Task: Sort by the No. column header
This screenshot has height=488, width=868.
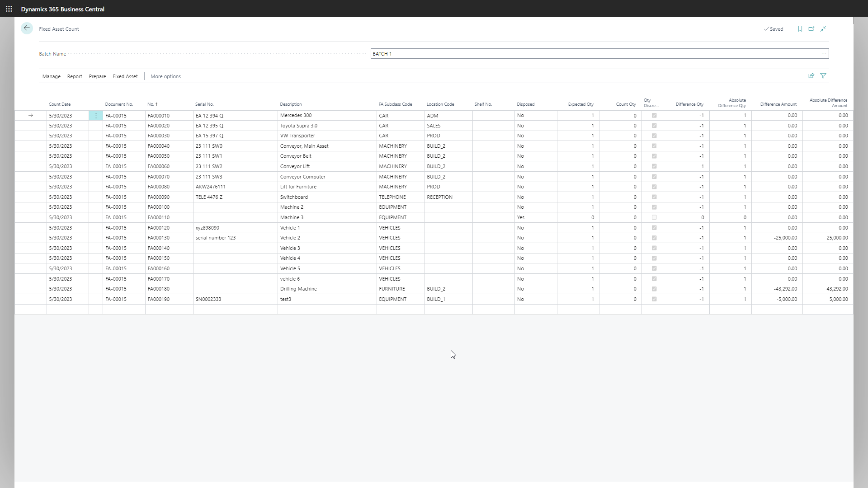Action: [x=152, y=104]
